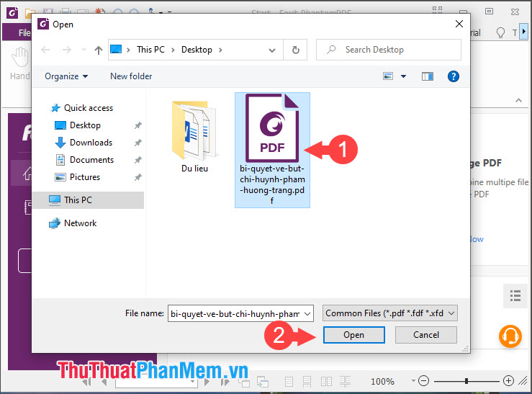The width and height of the screenshot is (532, 394).
Task: Click the Forward navigation arrow
Action: tap(66, 50)
